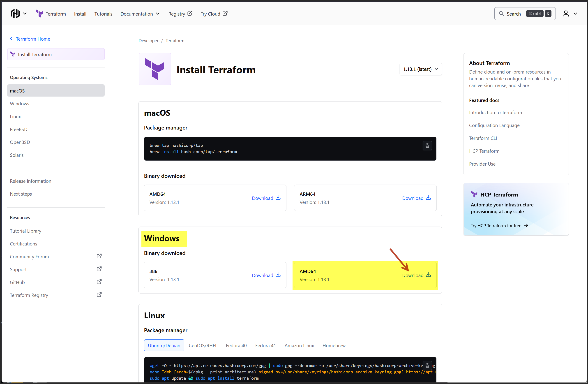
Task: Click the back arrow beside Terraform Home
Action: coord(11,39)
